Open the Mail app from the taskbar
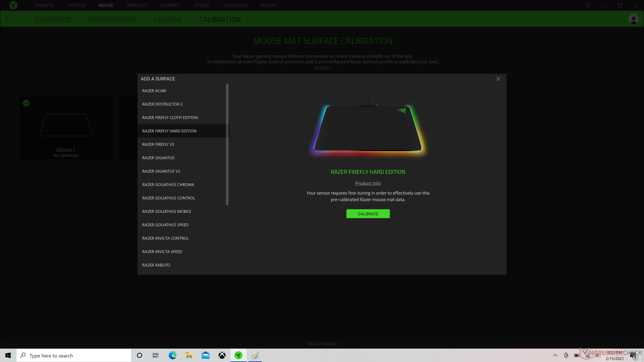Image resolution: width=644 pixels, height=362 pixels. coord(205,355)
